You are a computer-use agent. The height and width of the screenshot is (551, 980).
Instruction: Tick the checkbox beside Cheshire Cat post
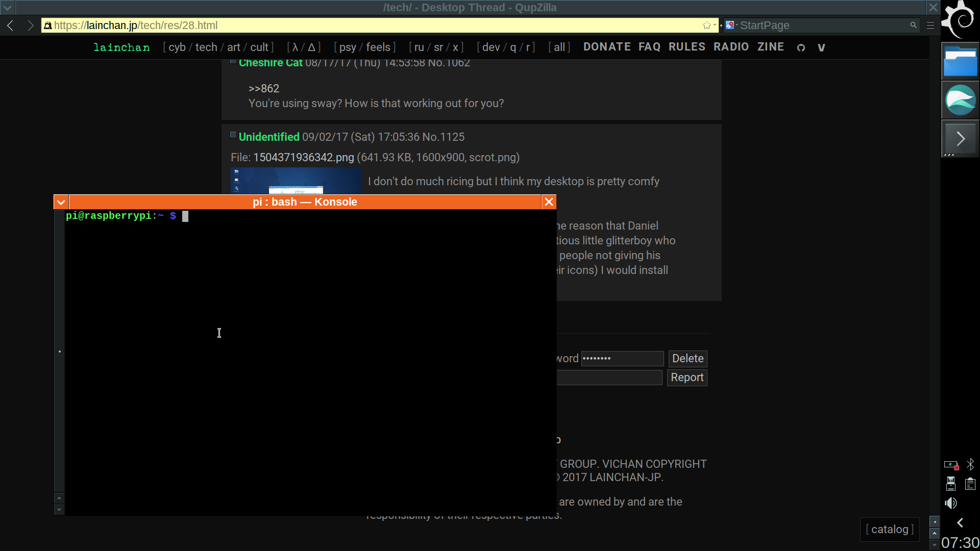pyautogui.click(x=233, y=62)
